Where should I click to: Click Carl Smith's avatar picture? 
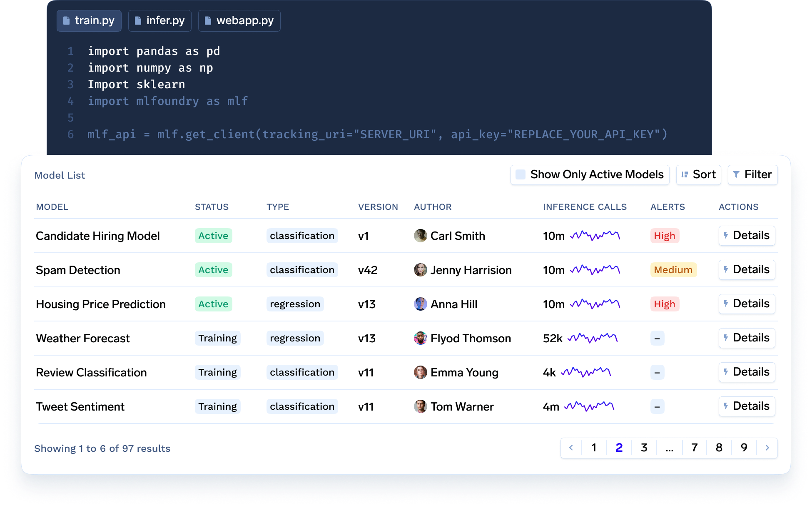420,236
